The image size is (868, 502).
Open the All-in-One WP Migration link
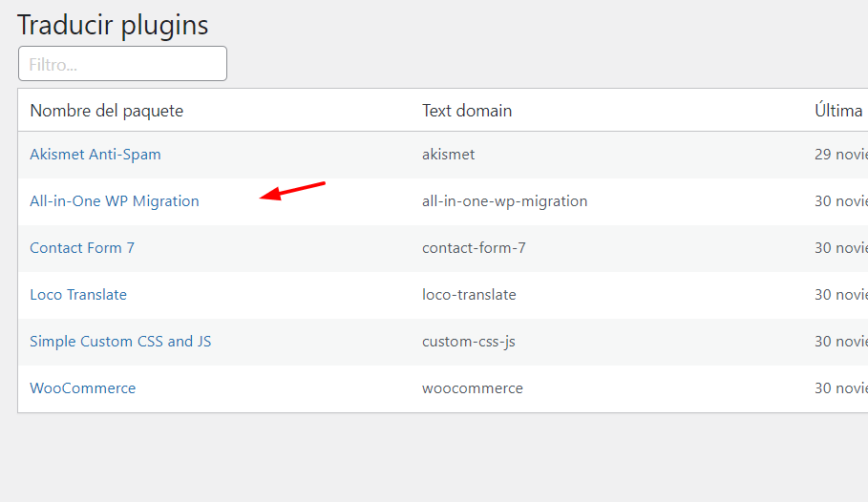click(115, 201)
